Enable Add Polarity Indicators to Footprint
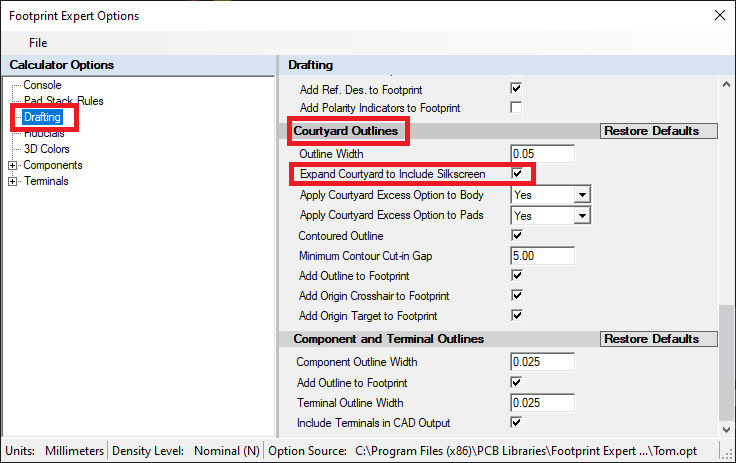736x463 pixels. pyautogui.click(x=517, y=107)
